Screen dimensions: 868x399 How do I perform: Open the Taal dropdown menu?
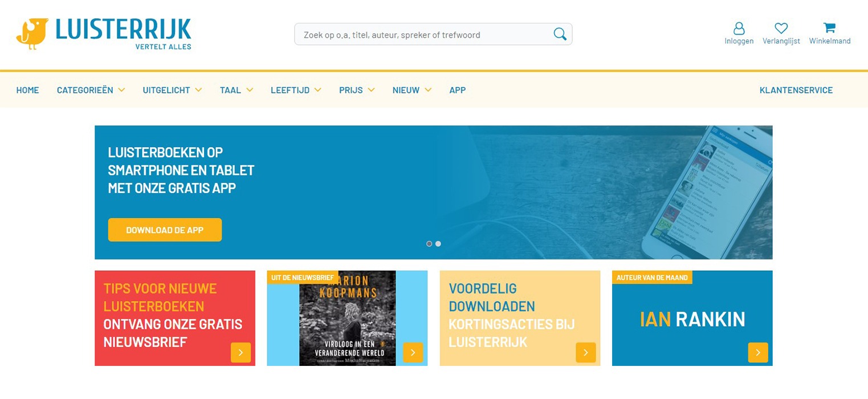[x=236, y=90]
